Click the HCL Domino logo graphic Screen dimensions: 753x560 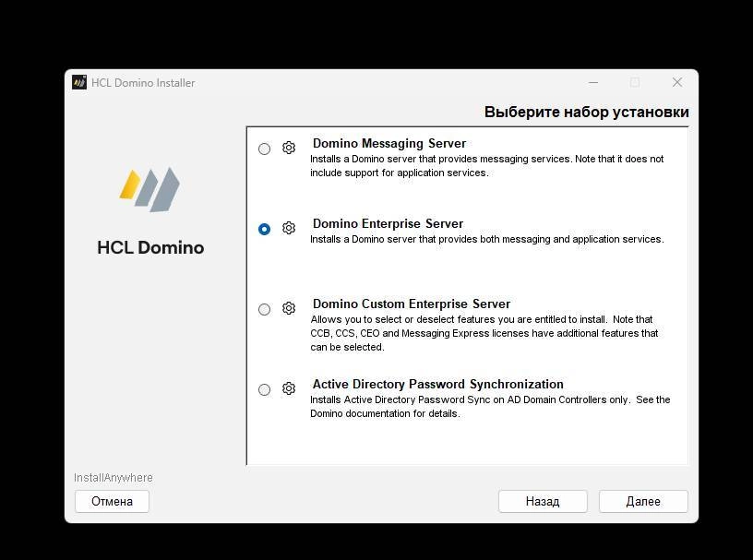[149, 189]
